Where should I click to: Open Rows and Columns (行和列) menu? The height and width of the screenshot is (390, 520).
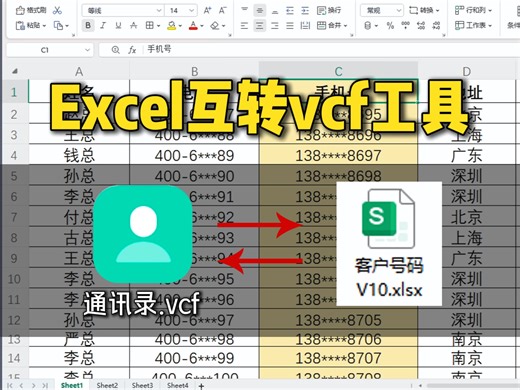click(473, 11)
